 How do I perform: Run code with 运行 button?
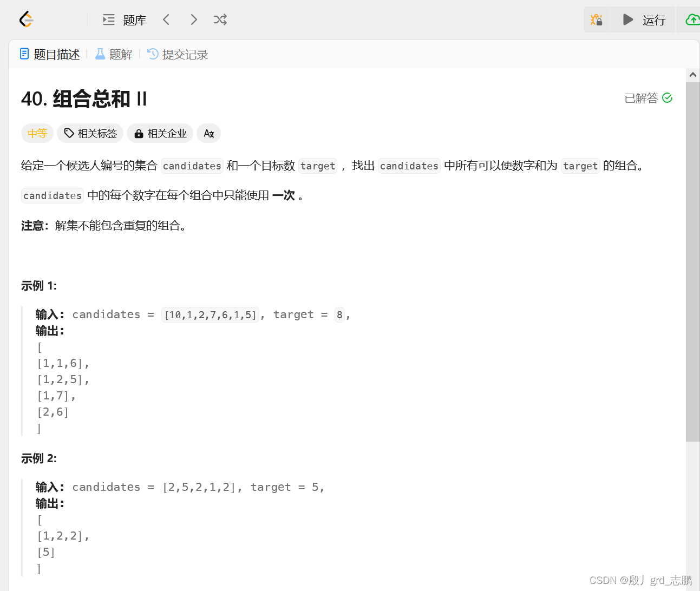pyautogui.click(x=643, y=20)
